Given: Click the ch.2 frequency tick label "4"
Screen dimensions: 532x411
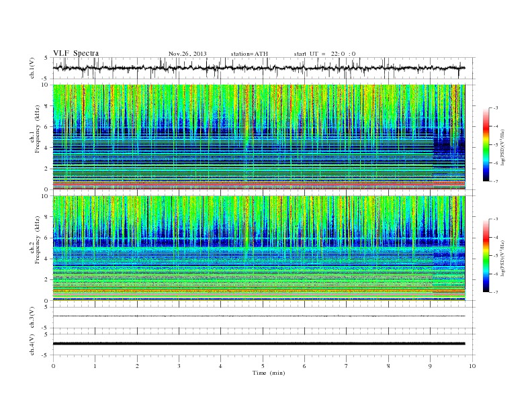Looking at the screenshot, I should (47, 259).
